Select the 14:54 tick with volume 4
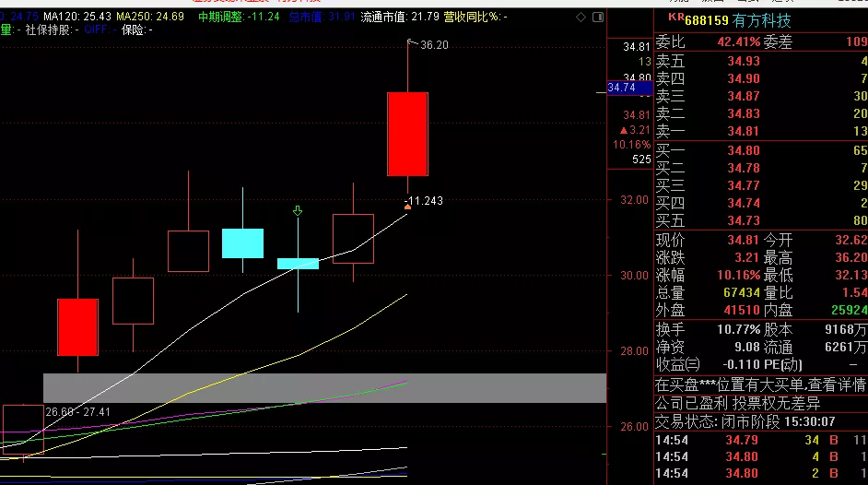This screenshot has height=485, width=868. pos(761,457)
